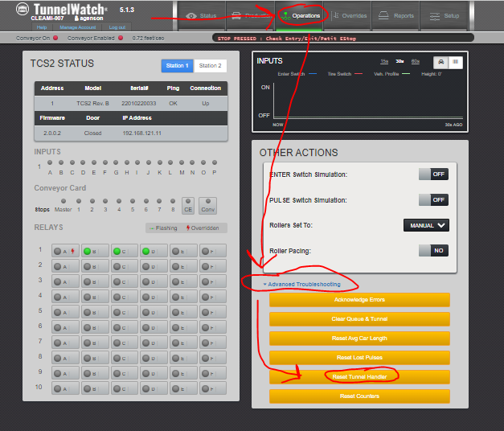Switch the inputs graph to car view icon

pos(440,62)
